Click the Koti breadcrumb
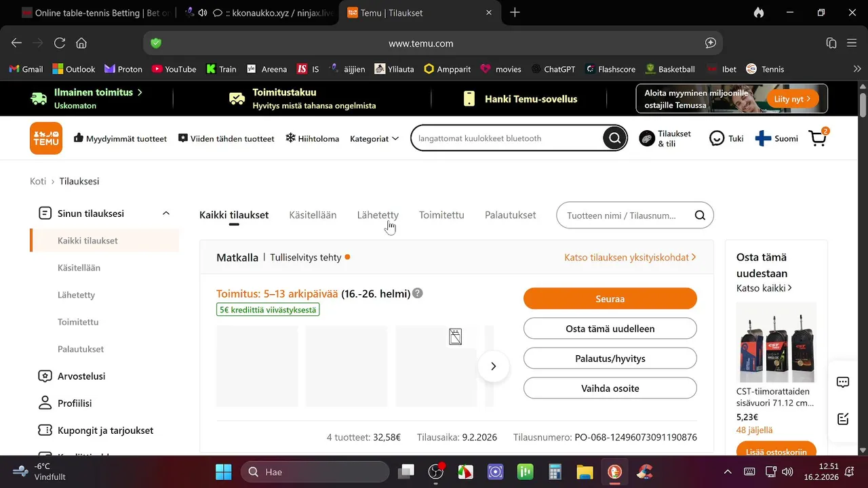Image resolution: width=868 pixels, height=488 pixels. pos(38,182)
